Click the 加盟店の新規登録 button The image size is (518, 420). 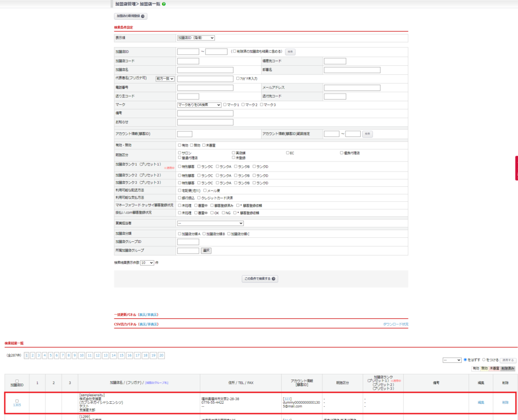130,16
